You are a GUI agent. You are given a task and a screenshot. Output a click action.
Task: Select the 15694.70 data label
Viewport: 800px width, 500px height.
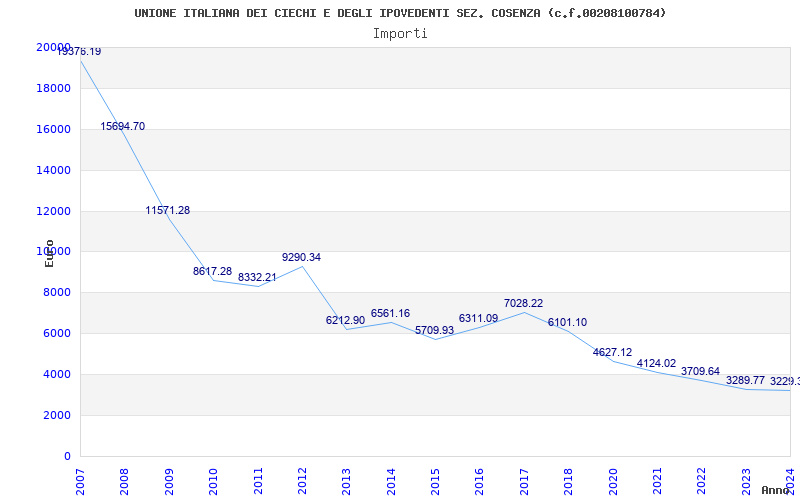pos(122,127)
